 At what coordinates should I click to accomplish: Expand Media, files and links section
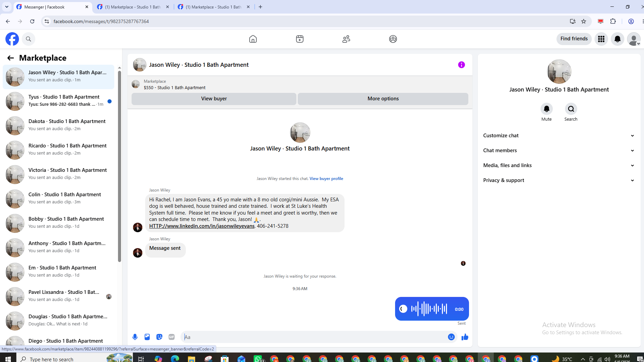point(559,165)
